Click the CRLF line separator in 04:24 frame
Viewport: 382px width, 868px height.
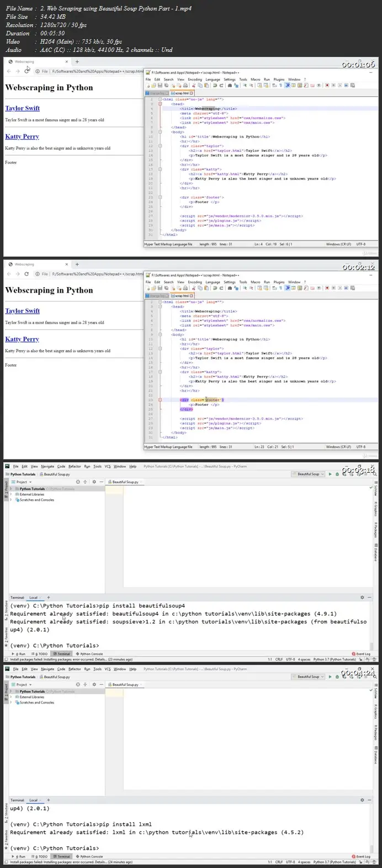279,862
